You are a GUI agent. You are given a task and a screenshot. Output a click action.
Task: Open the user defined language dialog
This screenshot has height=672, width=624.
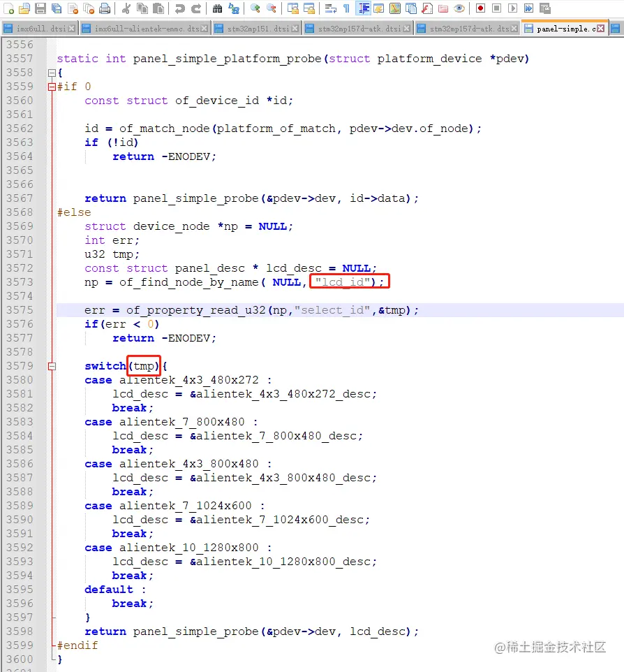click(378, 8)
